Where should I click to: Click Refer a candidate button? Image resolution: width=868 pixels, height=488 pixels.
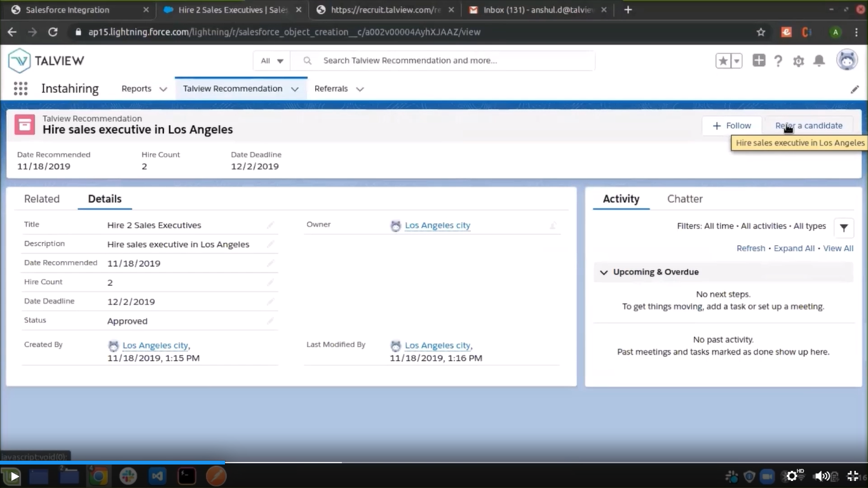coord(809,126)
